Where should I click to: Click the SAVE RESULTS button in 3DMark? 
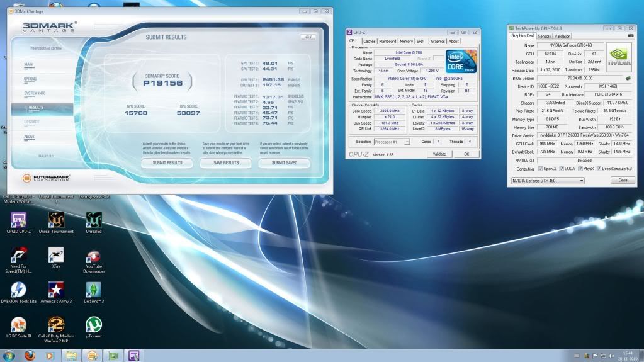pos(226,163)
